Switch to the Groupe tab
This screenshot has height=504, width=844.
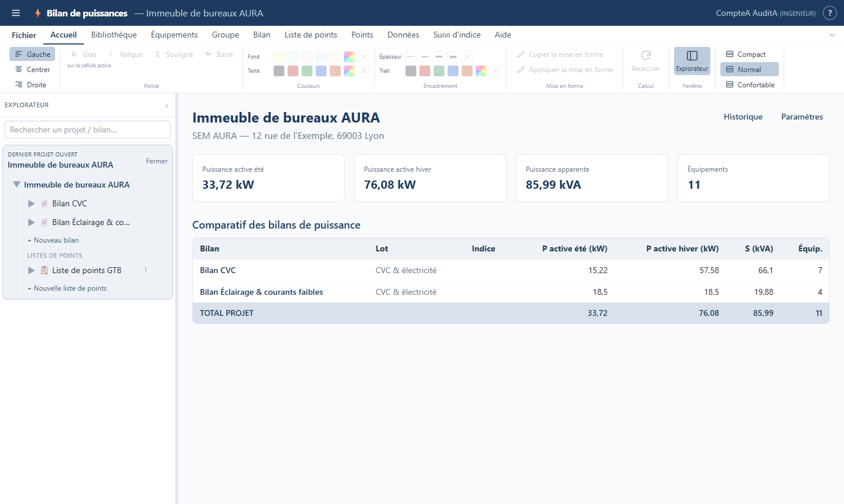(x=226, y=35)
